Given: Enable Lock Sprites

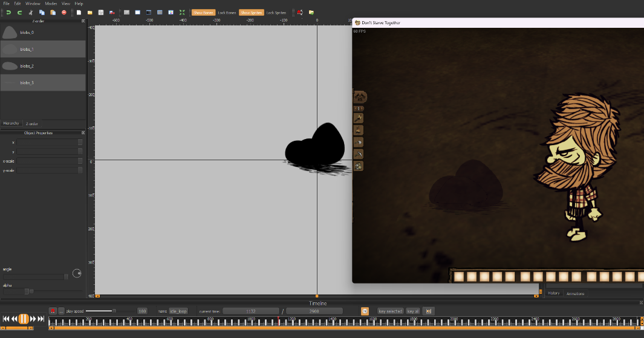Looking at the screenshot, I should (276, 12).
